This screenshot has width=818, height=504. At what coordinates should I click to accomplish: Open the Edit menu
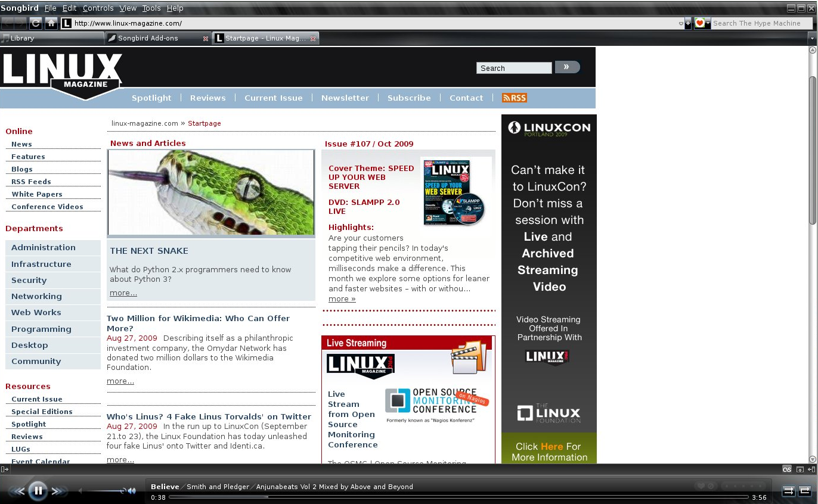coord(70,8)
